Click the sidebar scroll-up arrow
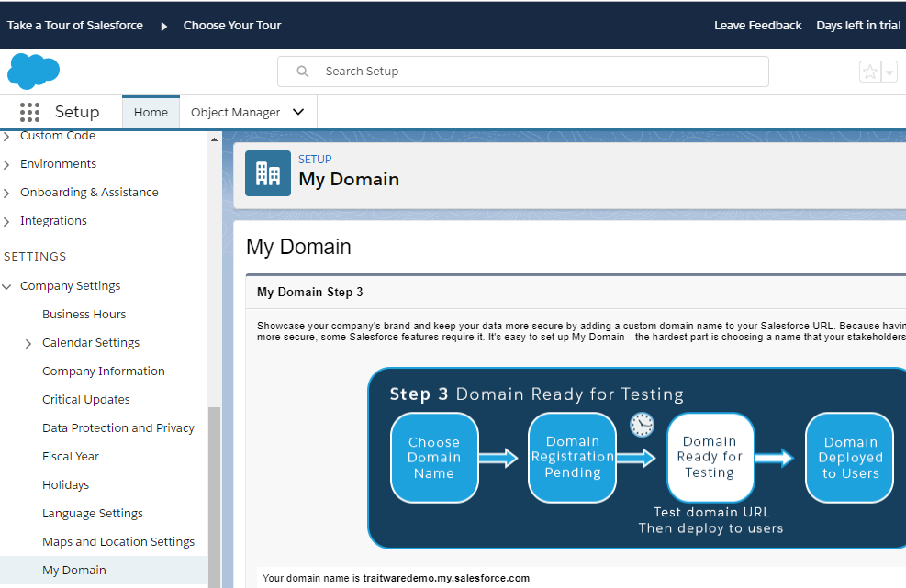The image size is (906, 588). [x=214, y=139]
